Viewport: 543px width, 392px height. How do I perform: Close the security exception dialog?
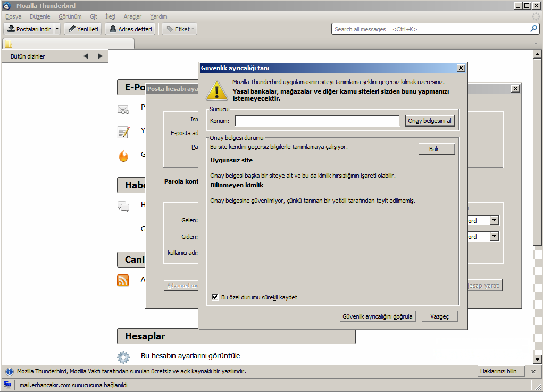tap(461, 68)
